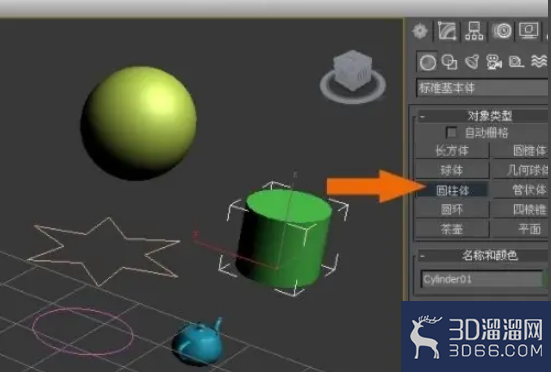
Task: Enable the 自动栅格 checkbox
Action: [x=452, y=133]
